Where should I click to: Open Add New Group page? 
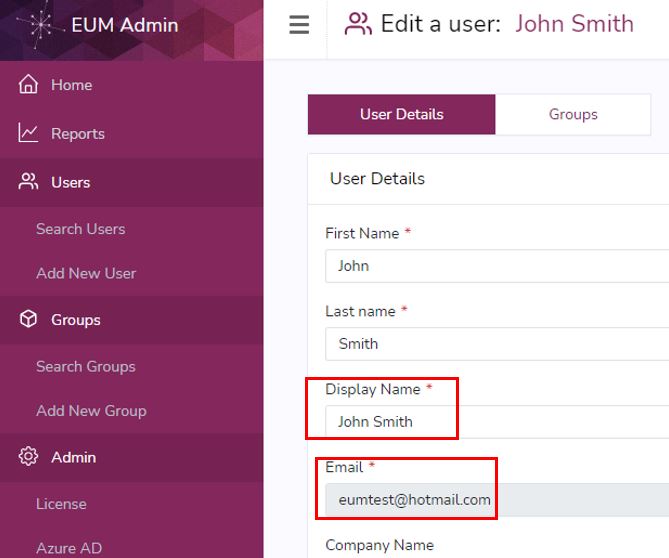coord(91,411)
